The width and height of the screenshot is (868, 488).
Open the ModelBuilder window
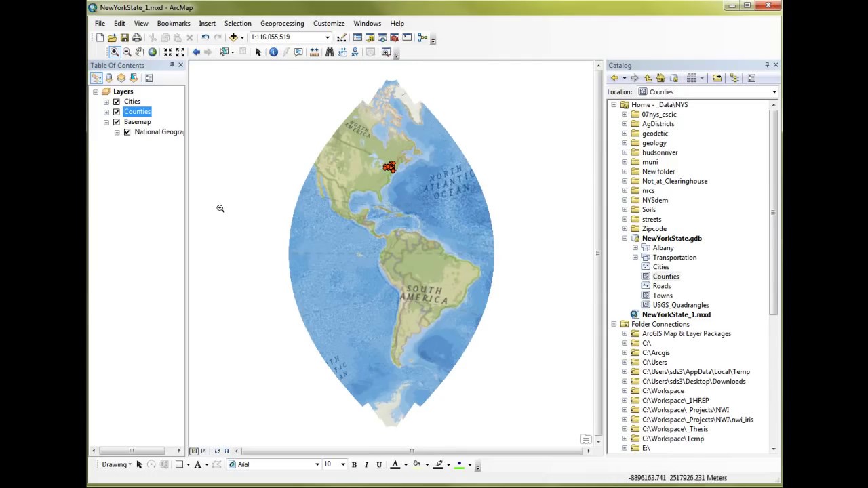coord(422,37)
